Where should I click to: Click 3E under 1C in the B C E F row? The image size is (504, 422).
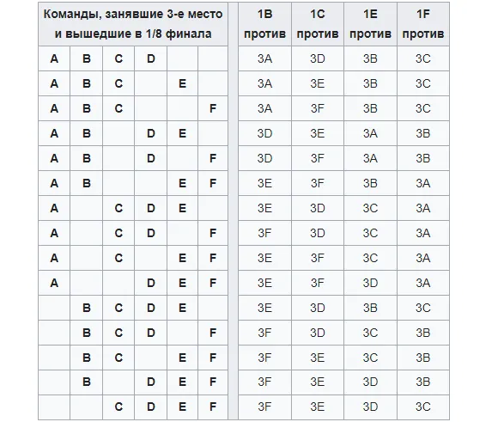point(318,358)
